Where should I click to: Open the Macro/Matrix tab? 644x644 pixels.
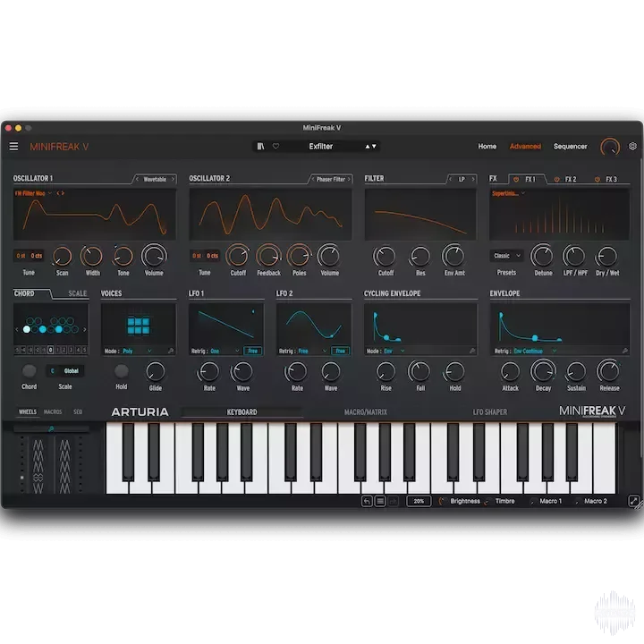click(x=366, y=412)
